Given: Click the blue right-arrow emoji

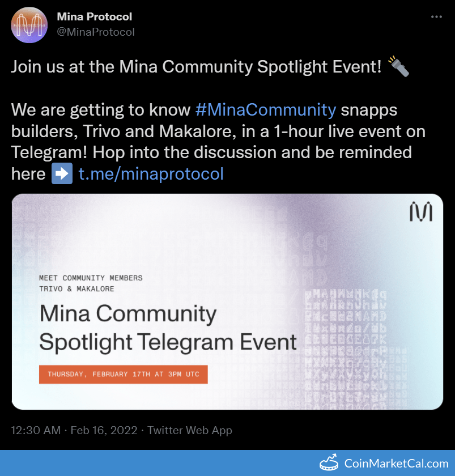Looking at the screenshot, I should click(62, 173).
